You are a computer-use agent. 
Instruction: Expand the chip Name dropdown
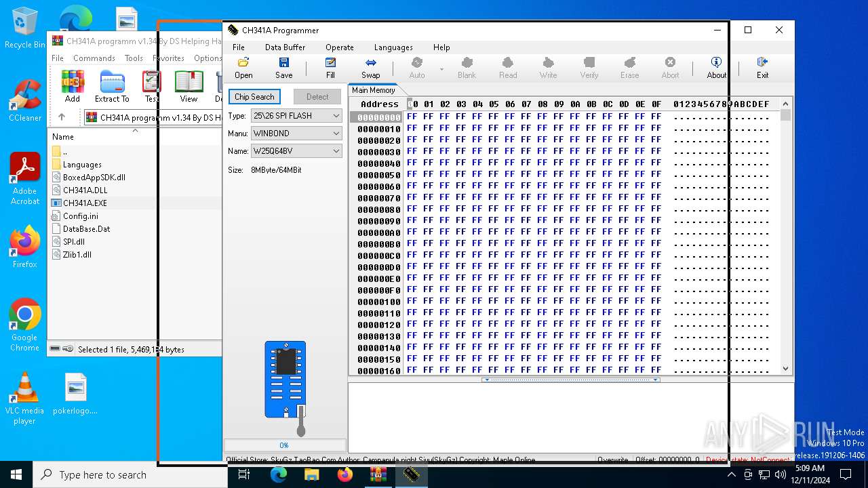click(336, 151)
